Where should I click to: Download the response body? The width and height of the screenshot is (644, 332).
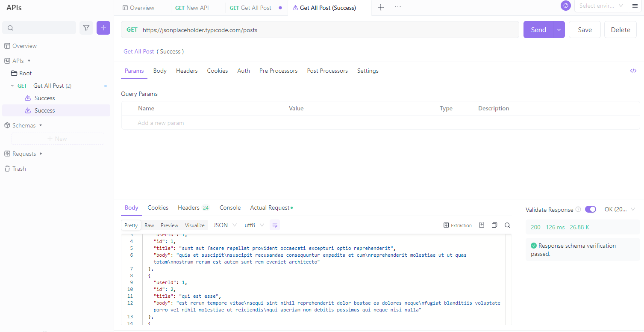(482, 225)
